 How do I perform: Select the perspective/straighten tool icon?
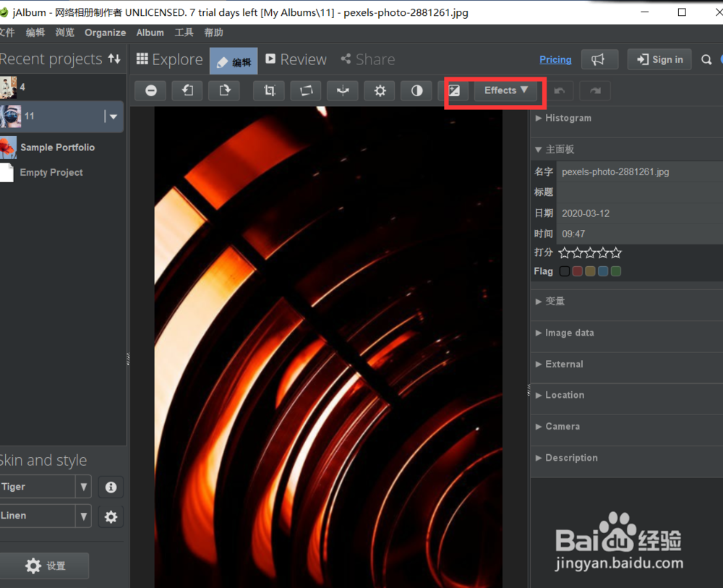[306, 90]
